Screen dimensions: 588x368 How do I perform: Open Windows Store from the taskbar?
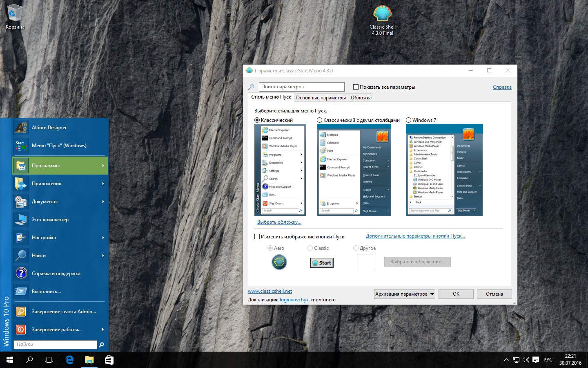(109, 360)
